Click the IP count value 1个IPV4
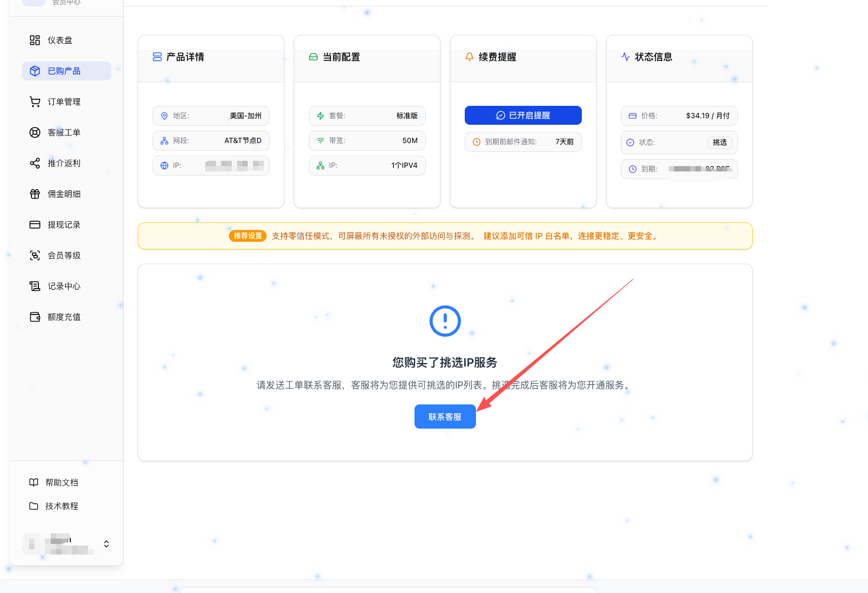The width and height of the screenshot is (868, 593). point(404,166)
